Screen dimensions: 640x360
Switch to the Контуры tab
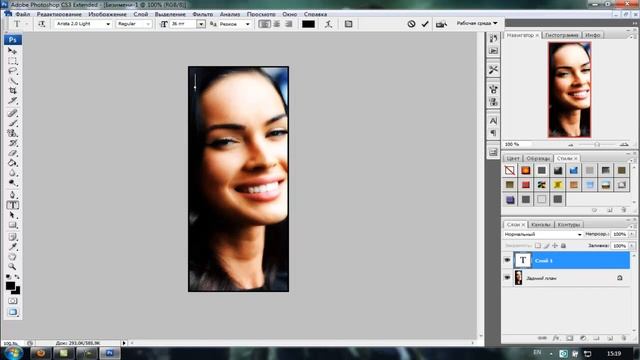569,224
